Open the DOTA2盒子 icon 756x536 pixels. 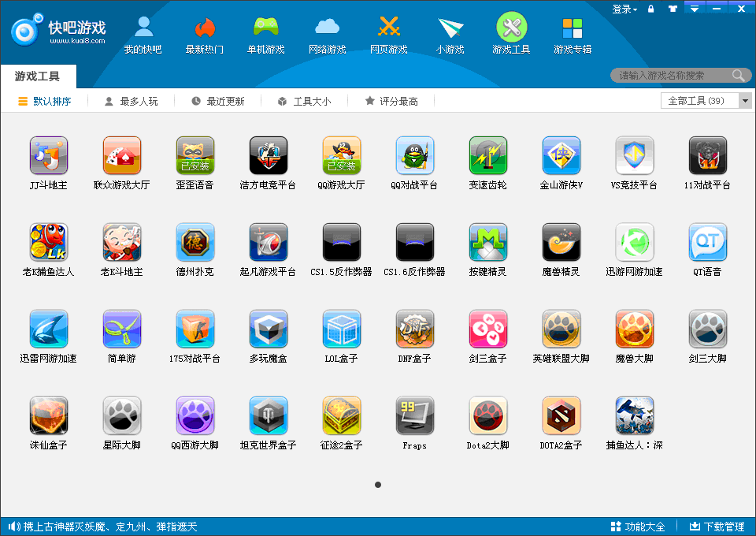[x=561, y=415]
